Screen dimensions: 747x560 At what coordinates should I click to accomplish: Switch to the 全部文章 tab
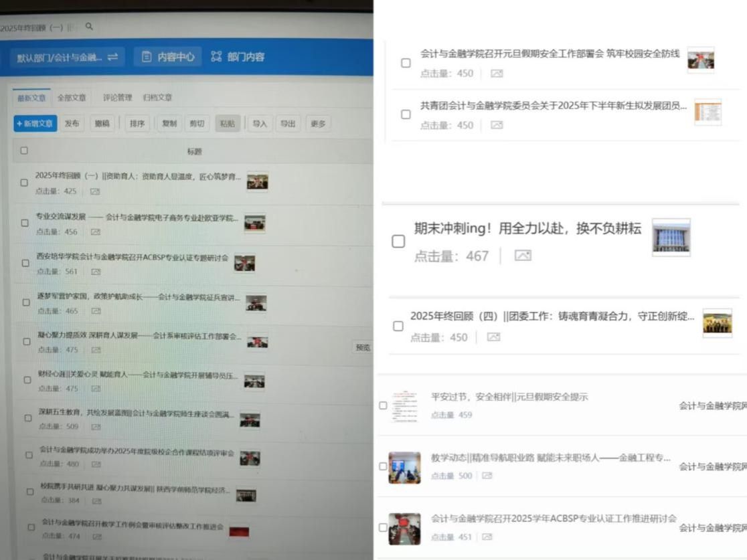point(72,98)
